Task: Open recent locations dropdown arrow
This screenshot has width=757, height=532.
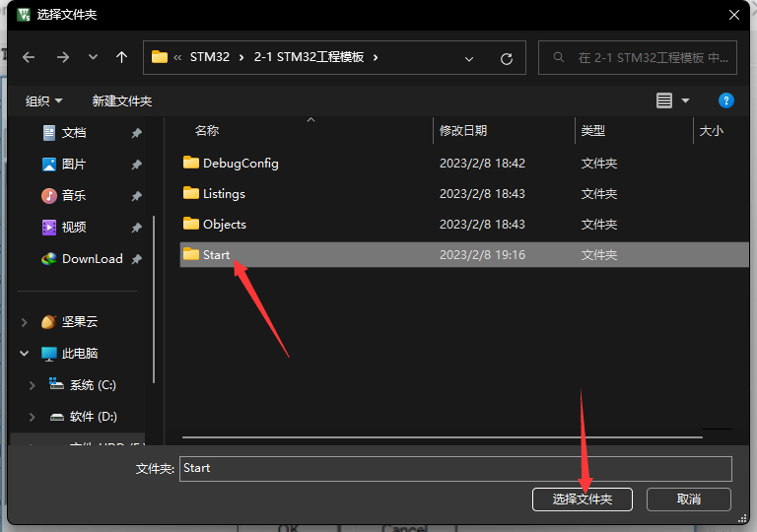Action: click(x=93, y=57)
